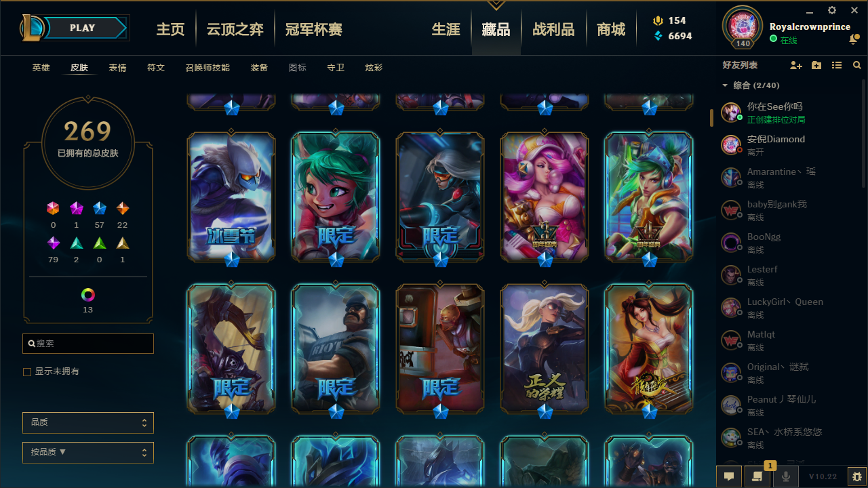Open the missions icon with badge 1

point(757,476)
